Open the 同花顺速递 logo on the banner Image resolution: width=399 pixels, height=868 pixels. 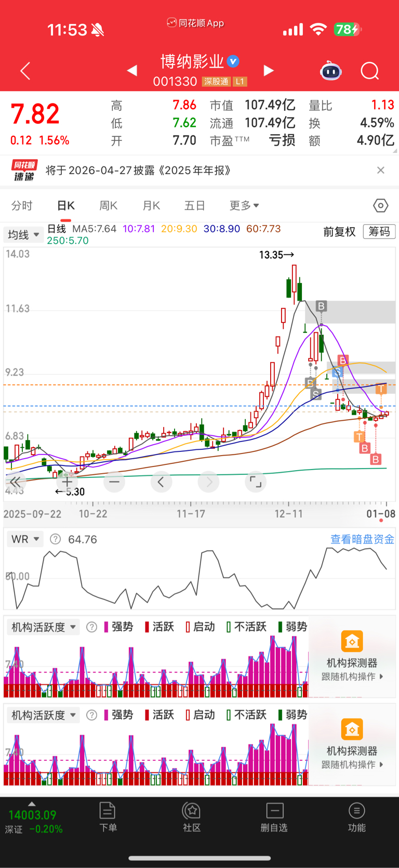(x=23, y=170)
